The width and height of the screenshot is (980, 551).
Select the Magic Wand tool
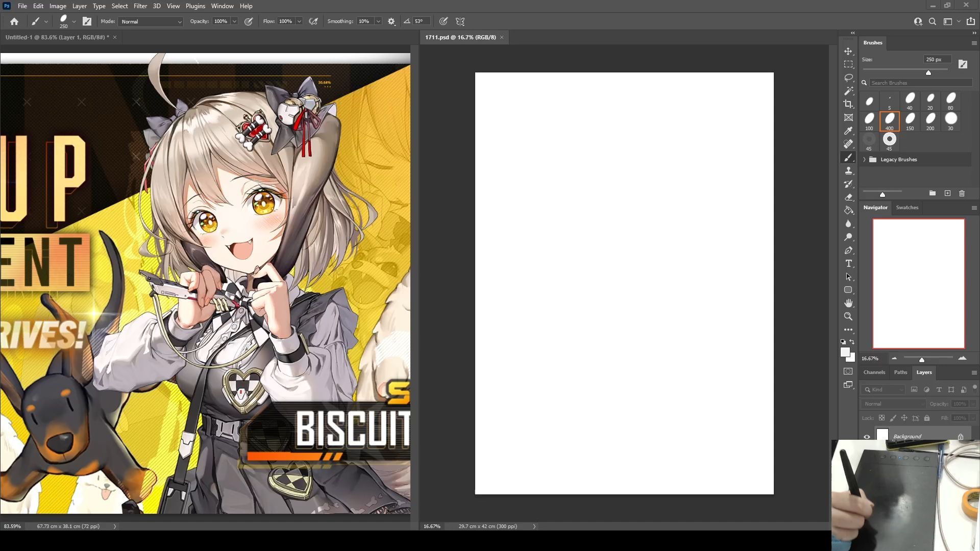(x=848, y=91)
